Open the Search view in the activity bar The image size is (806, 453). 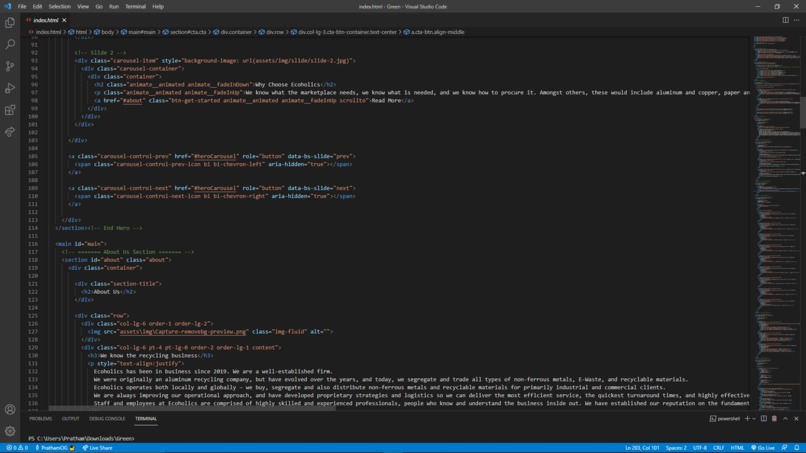[10, 45]
